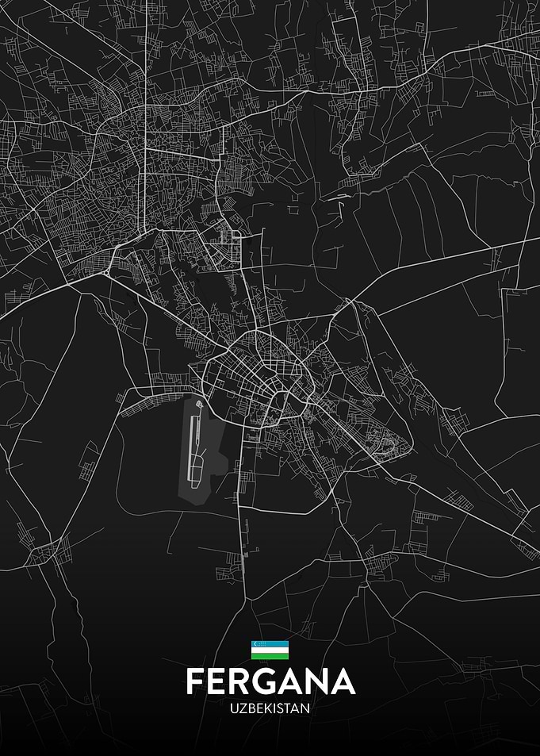Screen dimensions: 540x756
Task: Select the crescent moon on the flag
Action: click(x=255, y=643)
